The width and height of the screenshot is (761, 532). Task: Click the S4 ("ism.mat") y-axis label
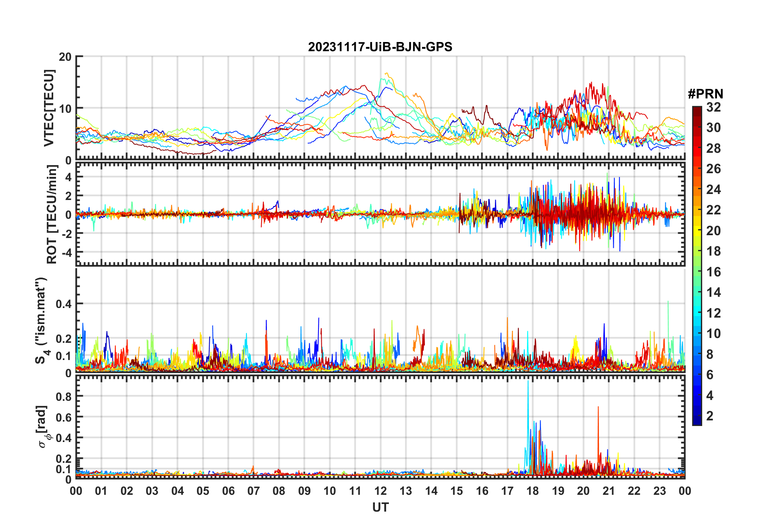click(x=42, y=321)
